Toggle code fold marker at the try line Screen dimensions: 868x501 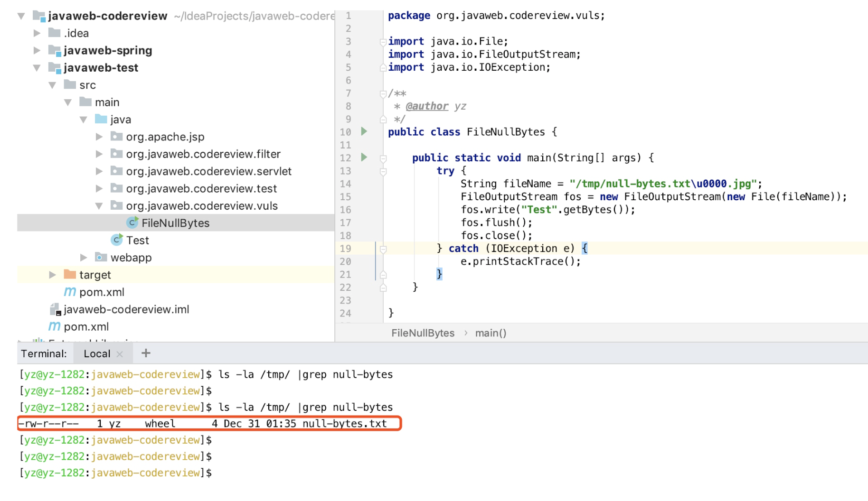click(383, 171)
